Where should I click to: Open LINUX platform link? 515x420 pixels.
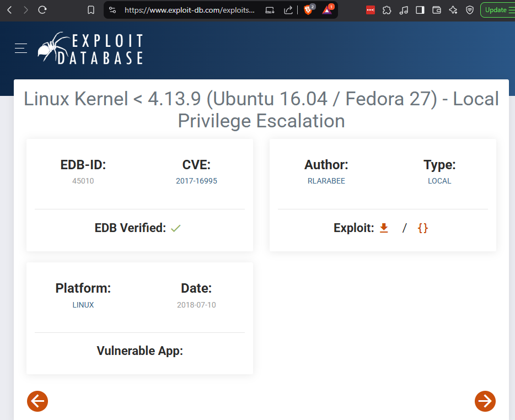click(83, 305)
